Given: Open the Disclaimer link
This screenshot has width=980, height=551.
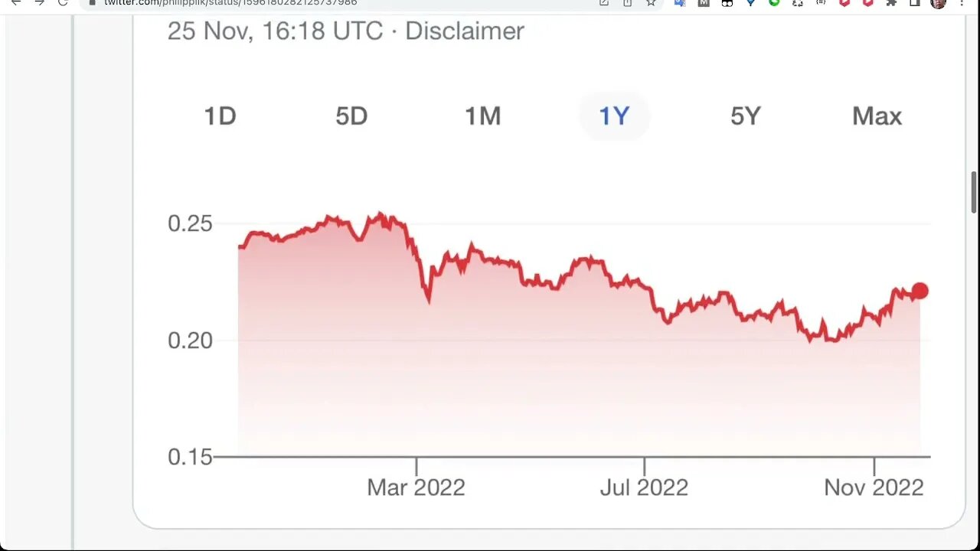Looking at the screenshot, I should (x=464, y=31).
